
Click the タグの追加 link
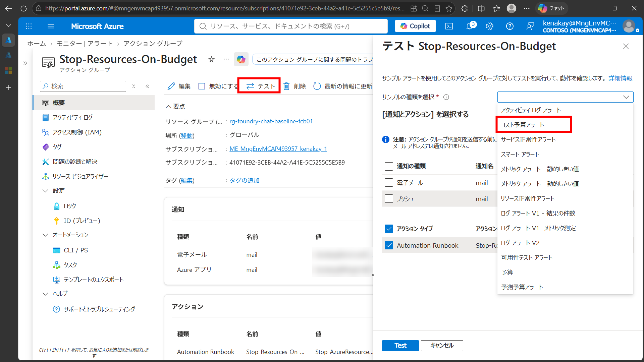pos(245,180)
